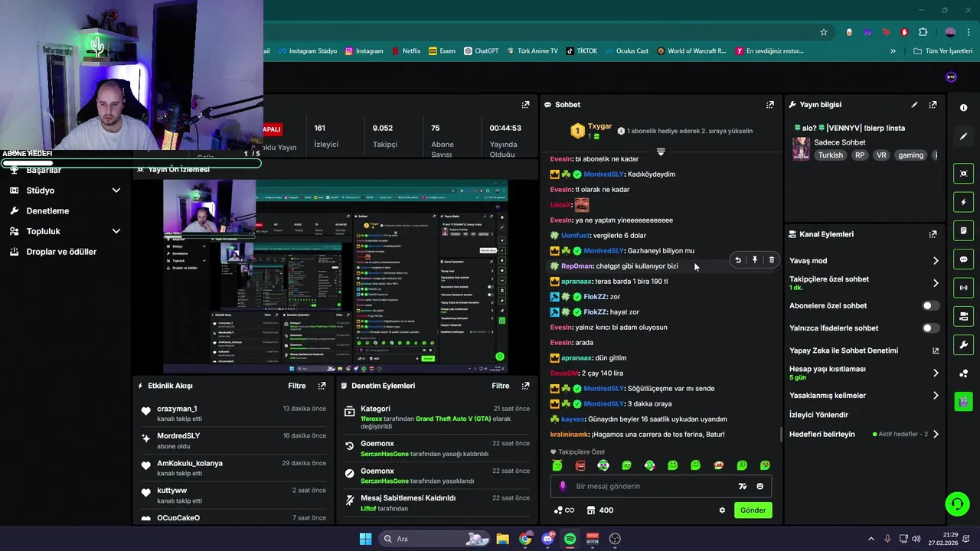
Task: Click the chat bubble quick action
Action: point(963,259)
